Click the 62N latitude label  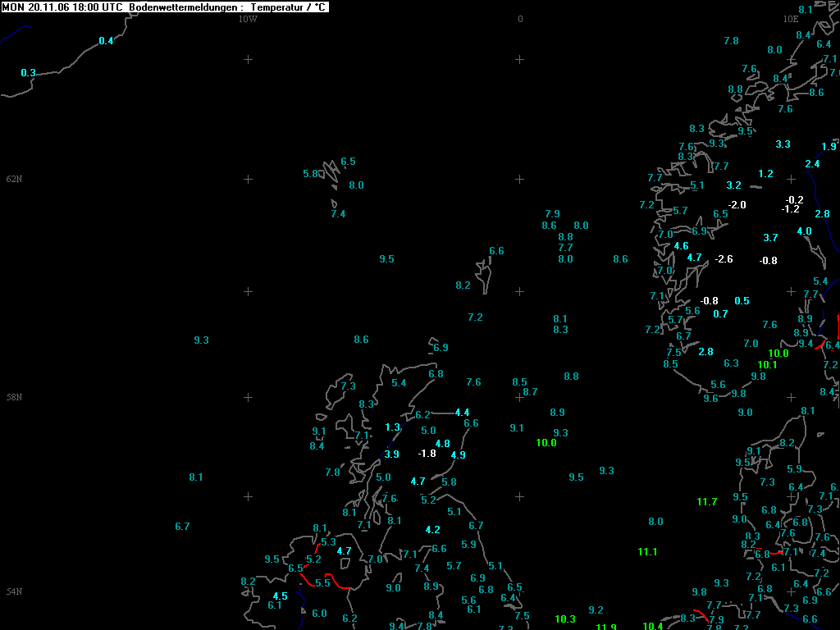tap(14, 179)
